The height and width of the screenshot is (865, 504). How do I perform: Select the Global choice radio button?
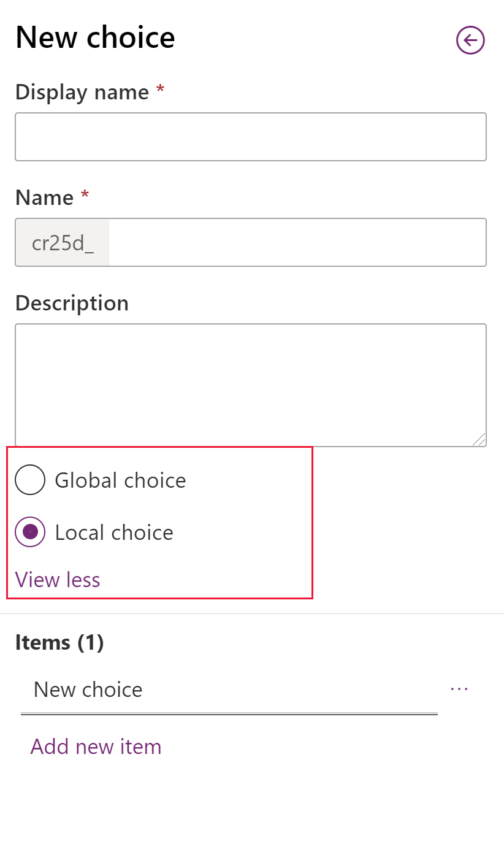(x=30, y=480)
